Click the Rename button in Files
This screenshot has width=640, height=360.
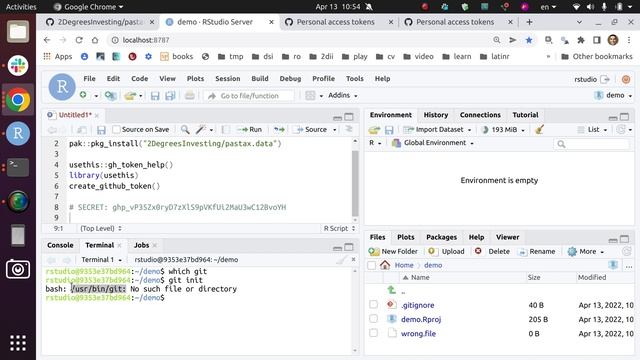[x=537, y=251]
